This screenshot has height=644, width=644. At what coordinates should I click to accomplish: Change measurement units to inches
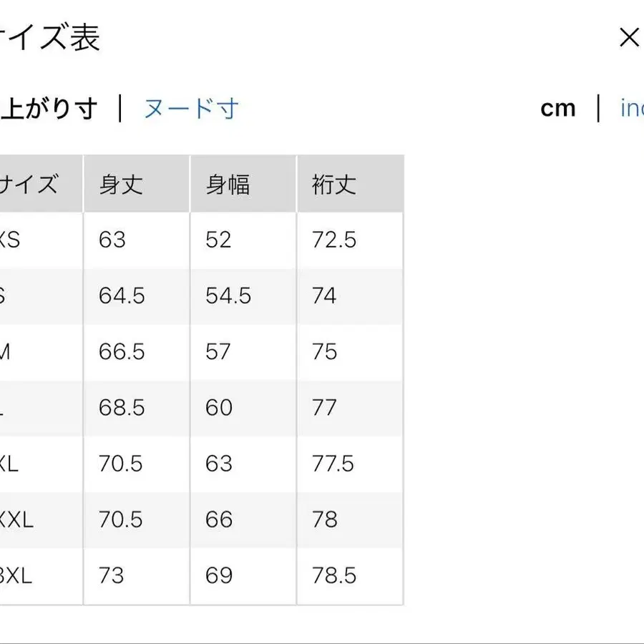pyautogui.click(x=633, y=108)
